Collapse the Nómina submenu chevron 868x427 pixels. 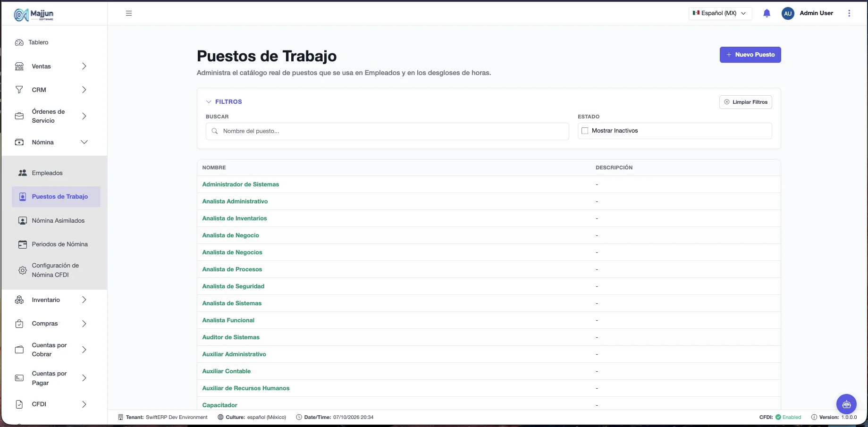click(x=84, y=142)
